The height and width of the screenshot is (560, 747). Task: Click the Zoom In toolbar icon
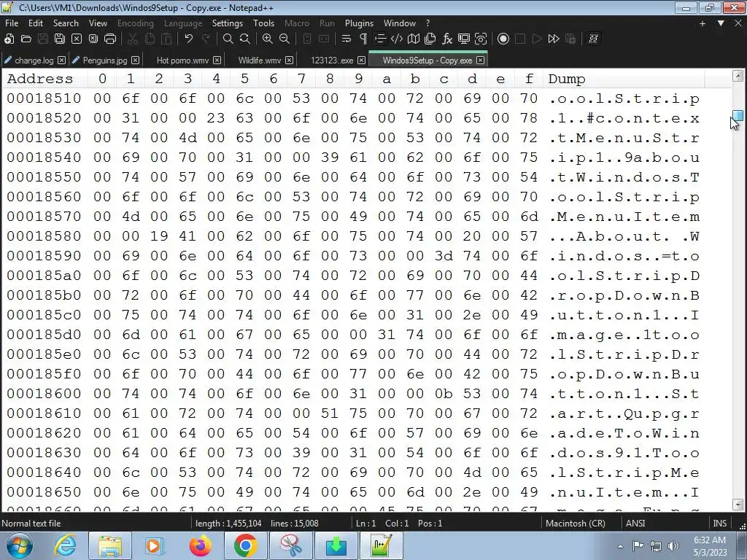point(267,39)
